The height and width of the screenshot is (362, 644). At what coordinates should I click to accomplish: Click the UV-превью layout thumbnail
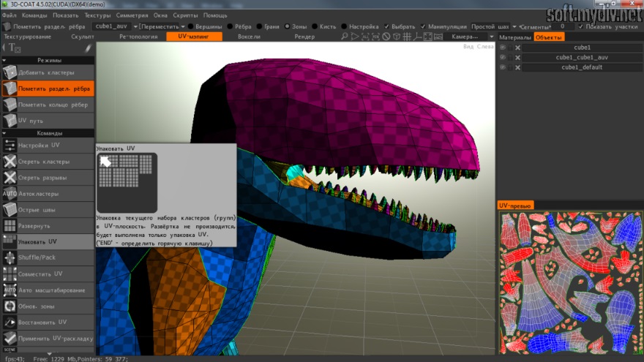point(569,282)
